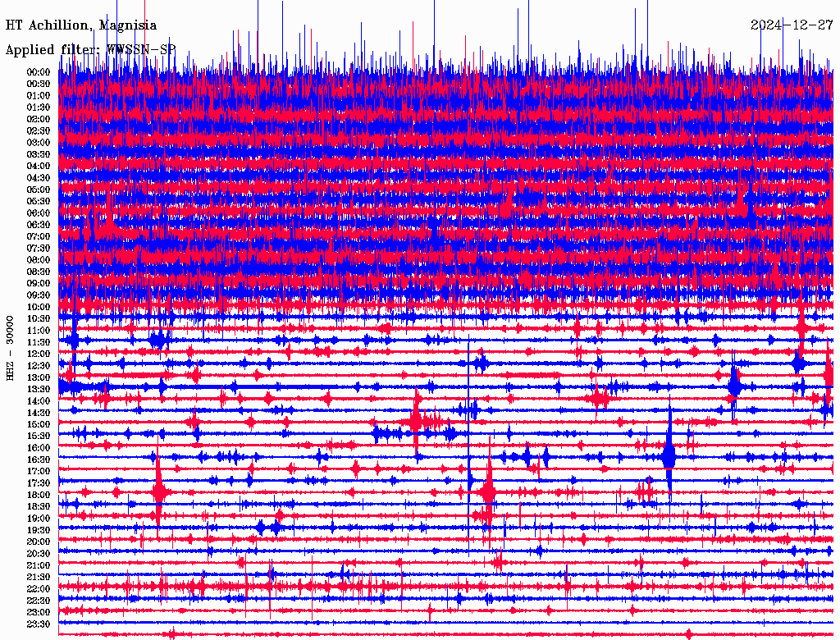
Task: Select the 00:00 time marker
Action: (x=39, y=72)
